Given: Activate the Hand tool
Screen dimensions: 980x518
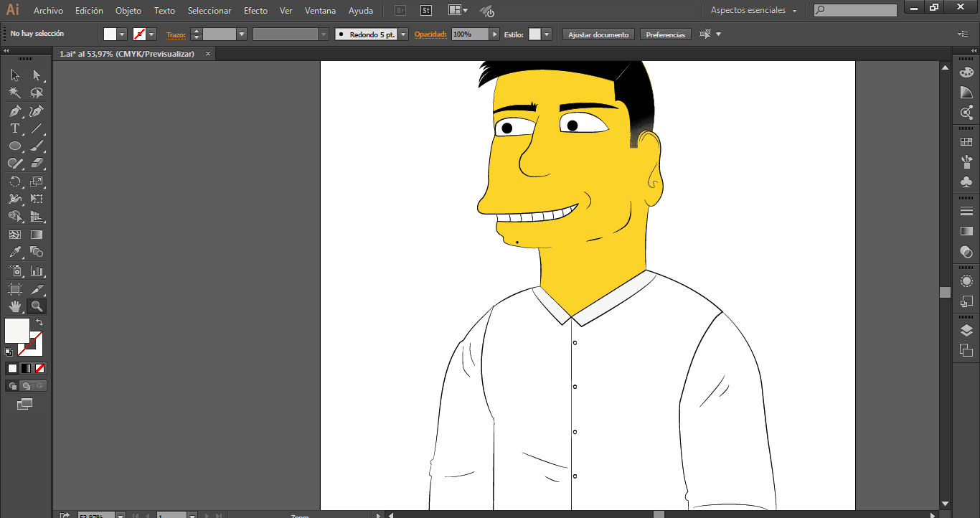Looking at the screenshot, I should click(14, 306).
